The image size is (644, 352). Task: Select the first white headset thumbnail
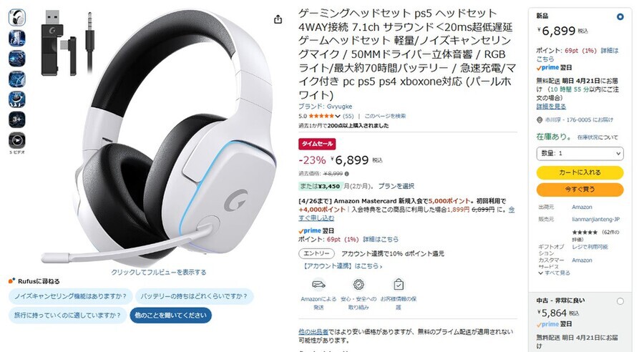coord(17,17)
